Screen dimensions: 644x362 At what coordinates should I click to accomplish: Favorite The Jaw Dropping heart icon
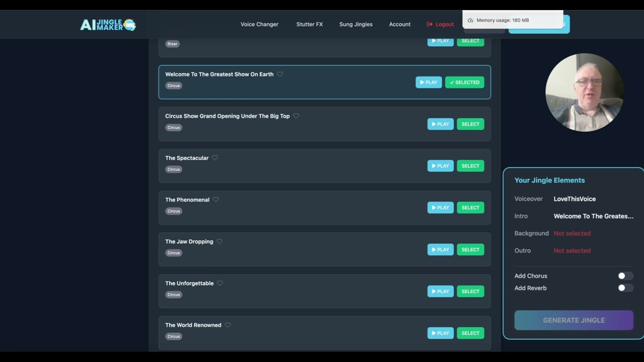pos(219,241)
